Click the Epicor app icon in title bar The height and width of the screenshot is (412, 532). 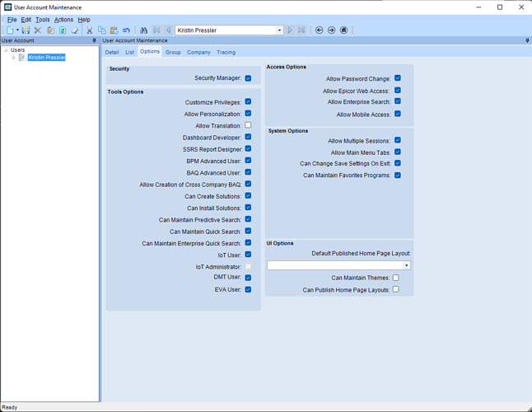click(x=7, y=7)
